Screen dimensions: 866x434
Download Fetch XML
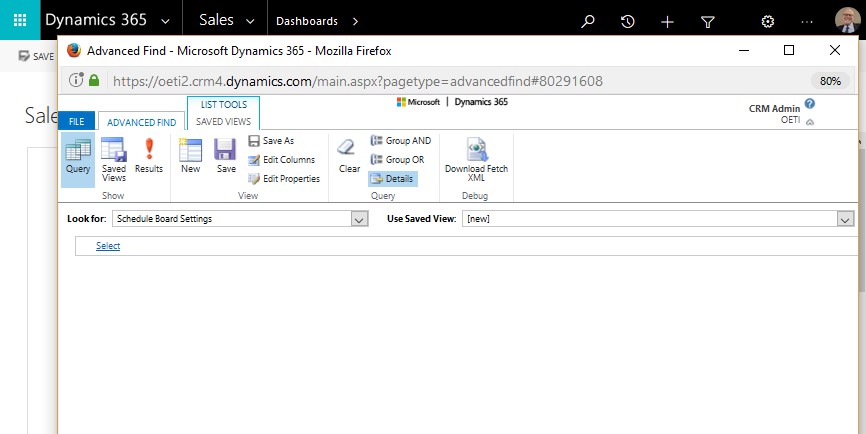coord(476,160)
